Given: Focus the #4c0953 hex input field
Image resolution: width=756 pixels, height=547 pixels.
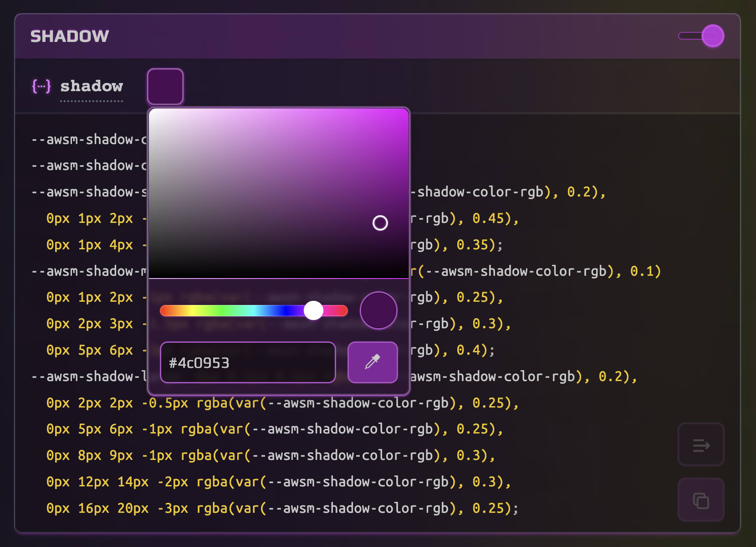Looking at the screenshot, I should tap(248, 362).
